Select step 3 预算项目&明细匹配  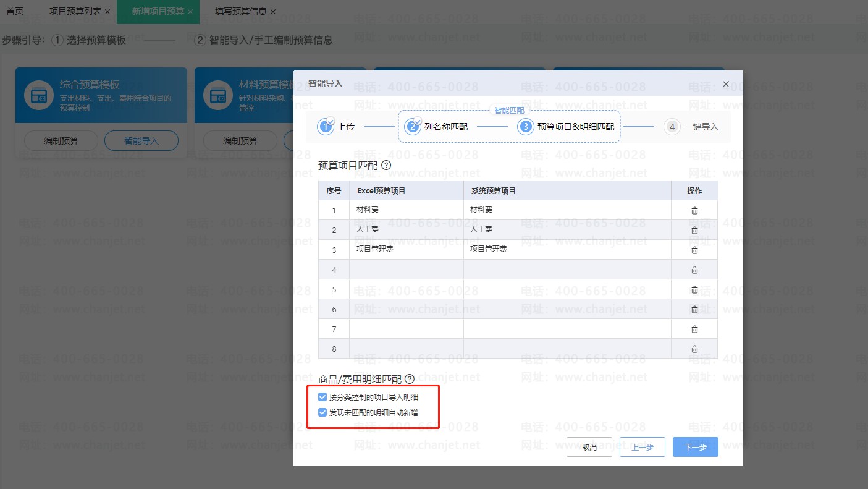566,127
